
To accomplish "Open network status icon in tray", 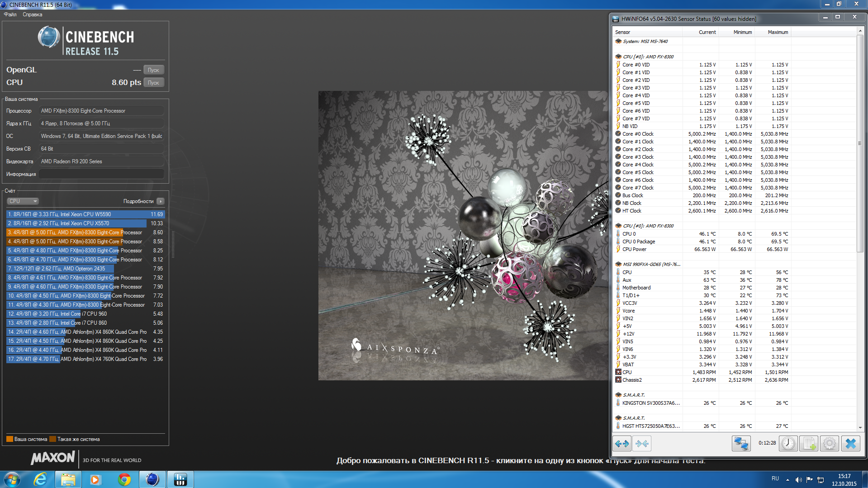I will (821, 480).
